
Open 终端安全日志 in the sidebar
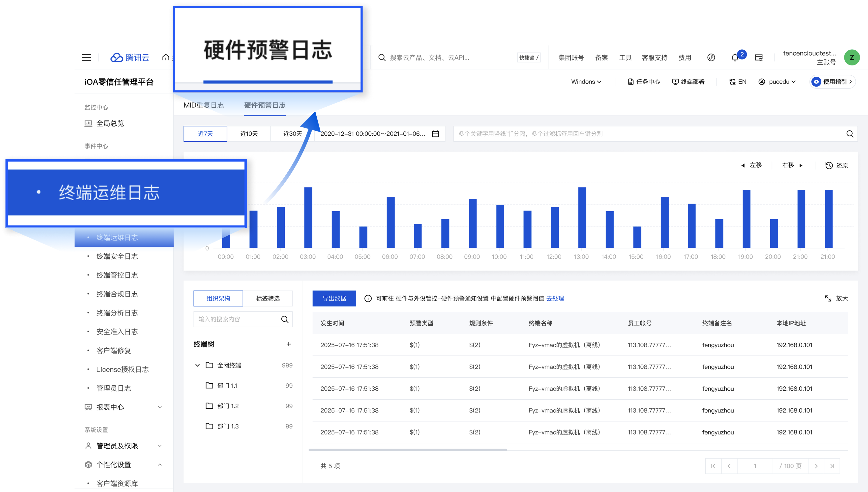[117, 256]
